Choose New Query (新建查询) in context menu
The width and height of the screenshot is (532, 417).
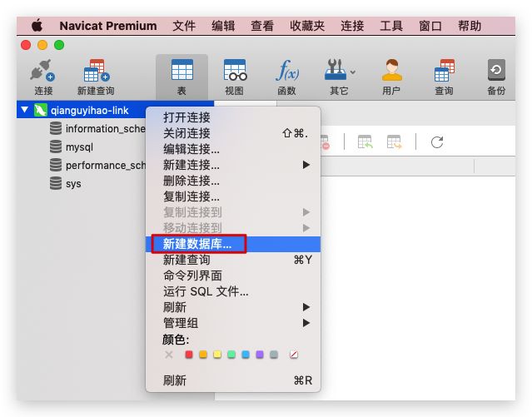[x=233, y=260]
